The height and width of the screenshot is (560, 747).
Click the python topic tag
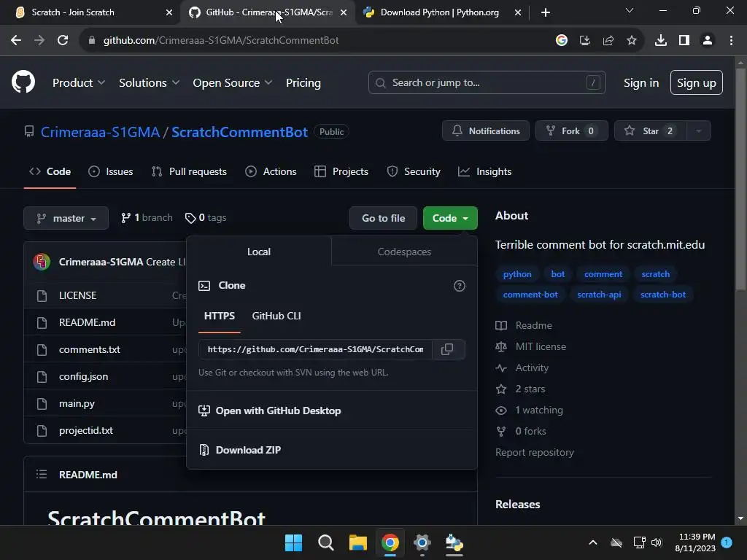517,274
